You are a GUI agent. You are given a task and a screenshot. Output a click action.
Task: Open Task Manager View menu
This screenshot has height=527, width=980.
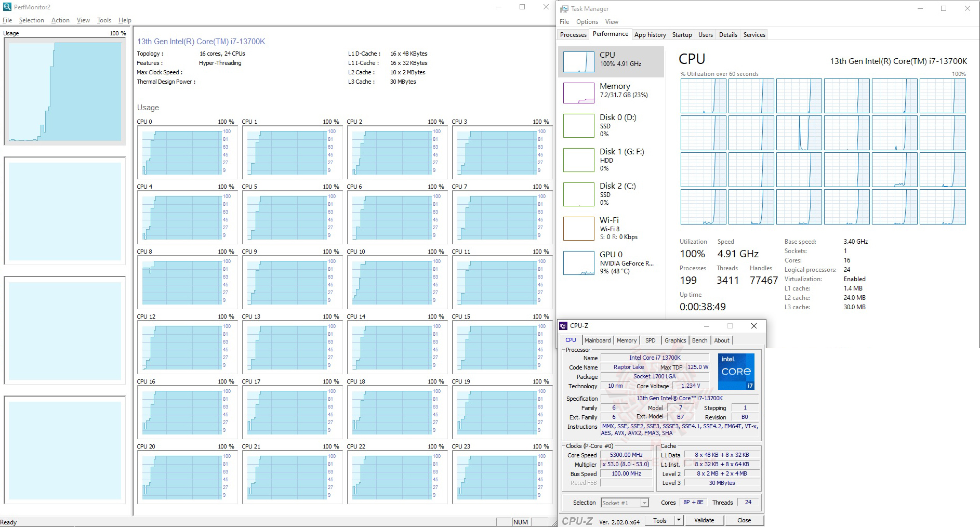(x=612, y=22)
